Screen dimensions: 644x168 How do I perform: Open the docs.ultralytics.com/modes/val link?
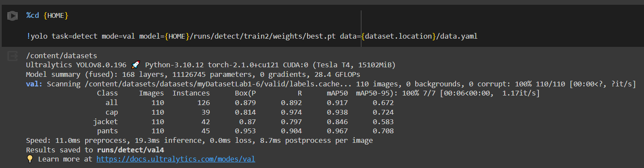click(175, 159)
